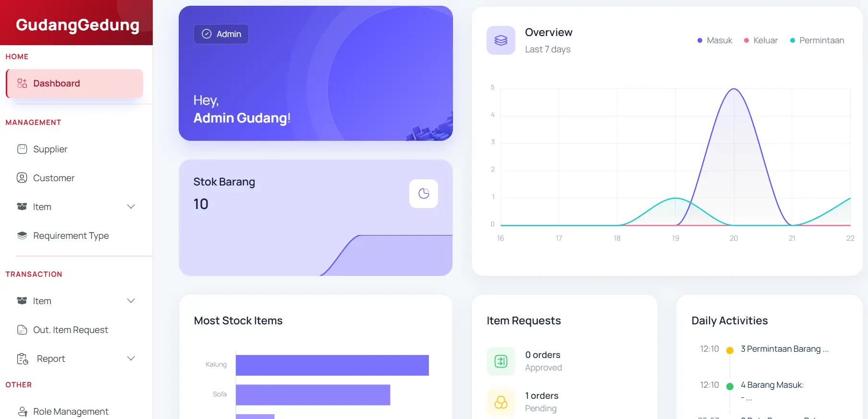Image resolution: width=868 pixels, height=419 pixels.
Task: Expand the Management Item submenu chevron
Action: (131, 207)
